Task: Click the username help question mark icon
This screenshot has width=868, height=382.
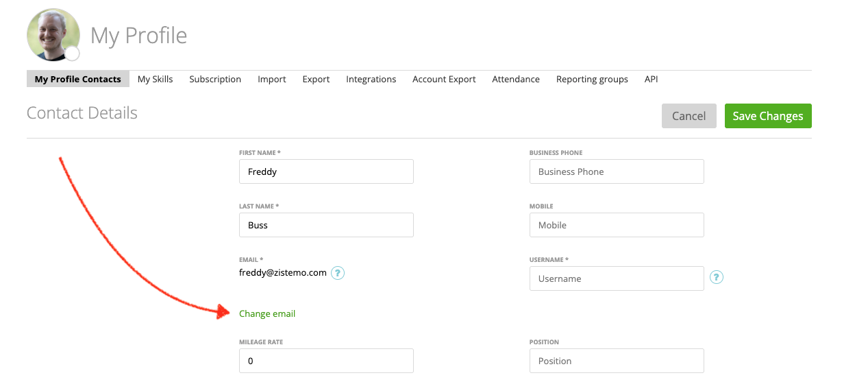Action: (x=716, y=278)
